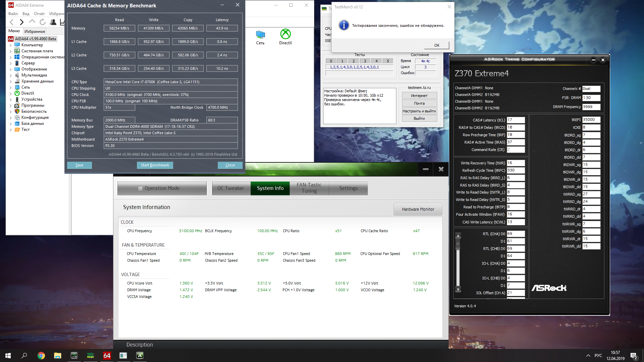Click the scrollbar up arrow in Timing Configurator

click(x=458, y=236)
